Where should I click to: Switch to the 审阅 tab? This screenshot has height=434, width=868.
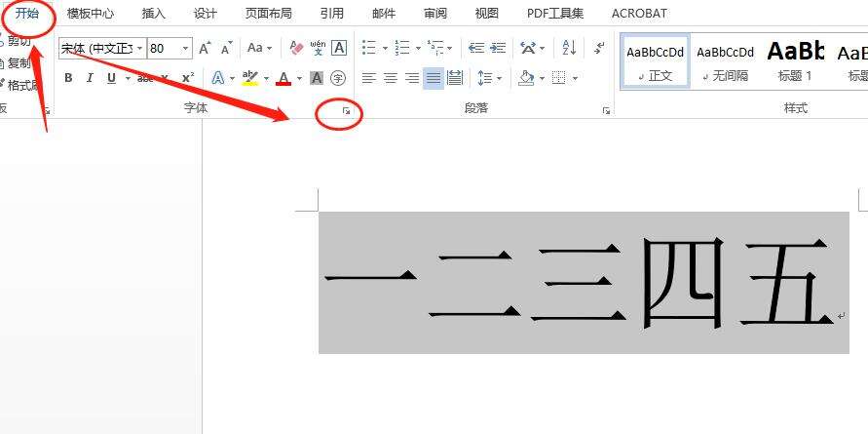(435, 14)
